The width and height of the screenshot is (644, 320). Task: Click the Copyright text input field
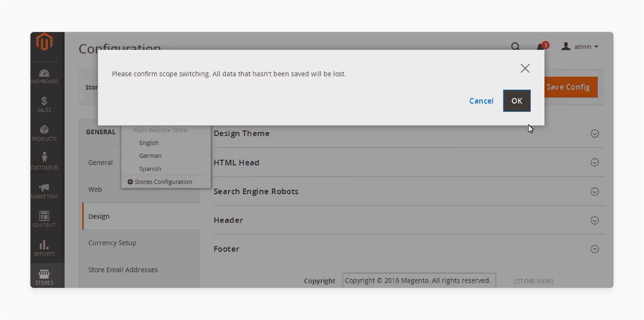(419, 280)
